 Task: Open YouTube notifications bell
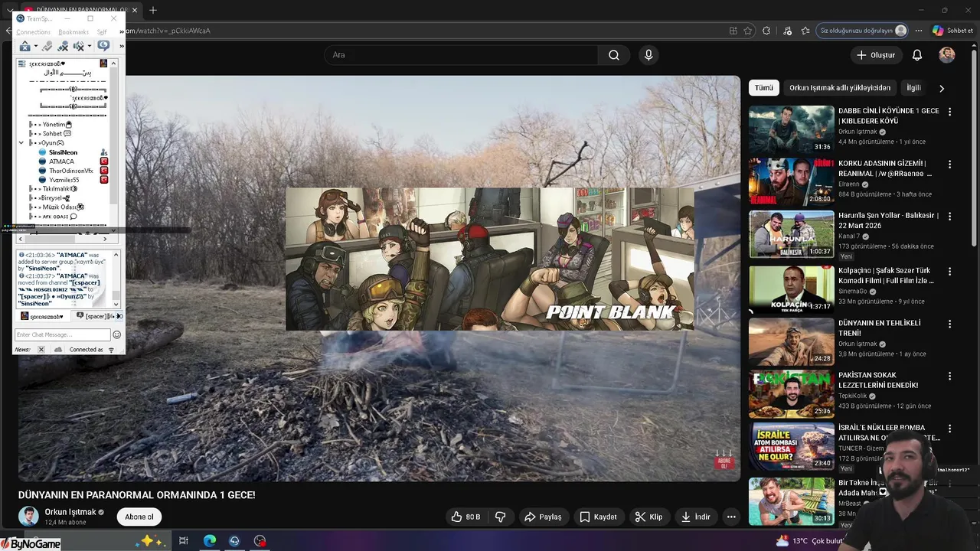[917, 55]
